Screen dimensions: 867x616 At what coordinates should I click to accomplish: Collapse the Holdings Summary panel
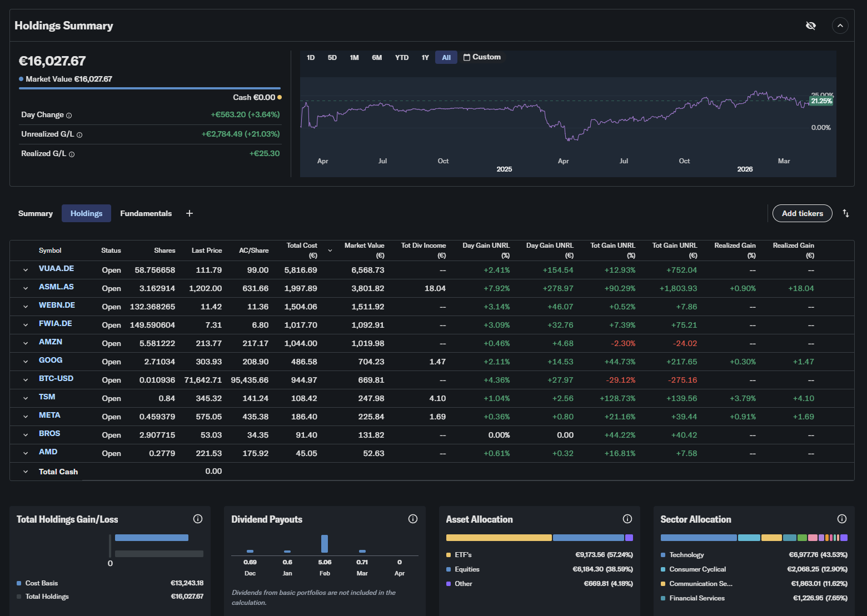pyautogui.click(x=840, y=26)
